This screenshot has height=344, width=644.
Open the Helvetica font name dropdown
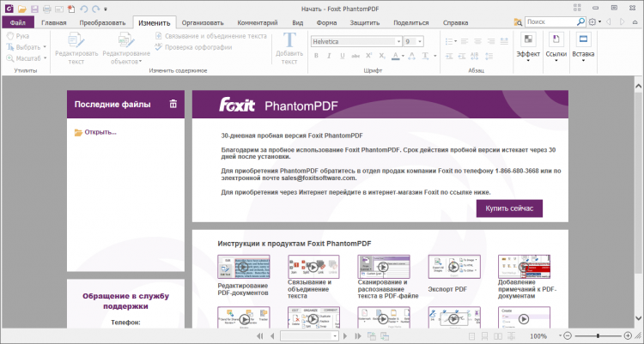click(x=398, y=41)
